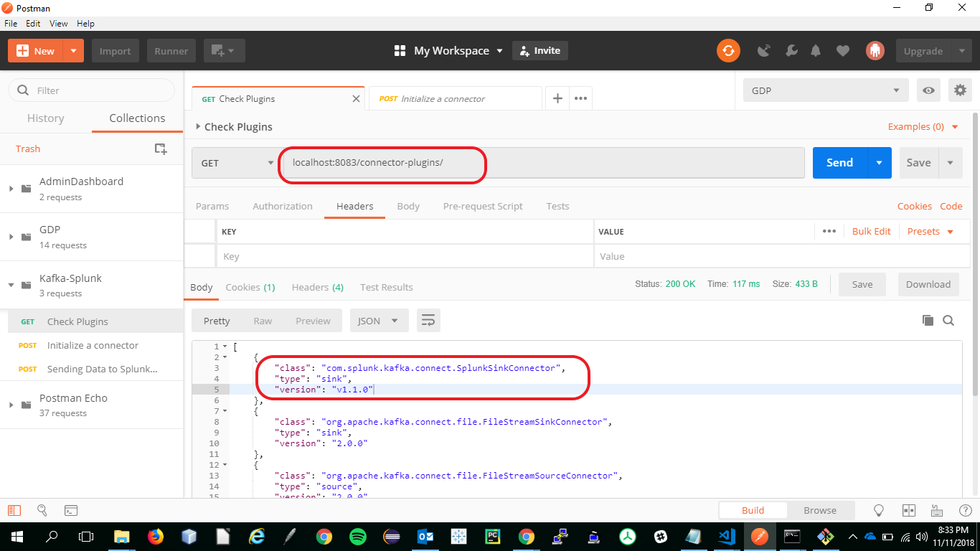Open Visual Studio Code from taskbar
The width and height of the screenshot is (980, 551).
(x=727, y=536)
